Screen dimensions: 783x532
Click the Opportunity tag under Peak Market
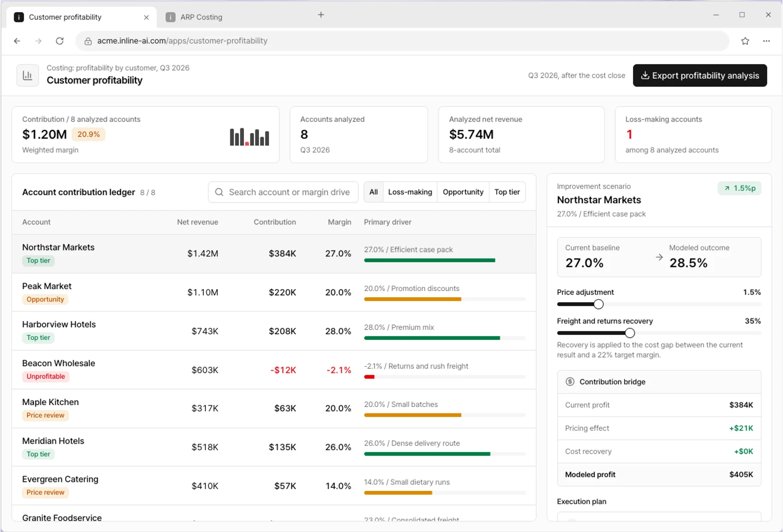[x=45, y=299]
